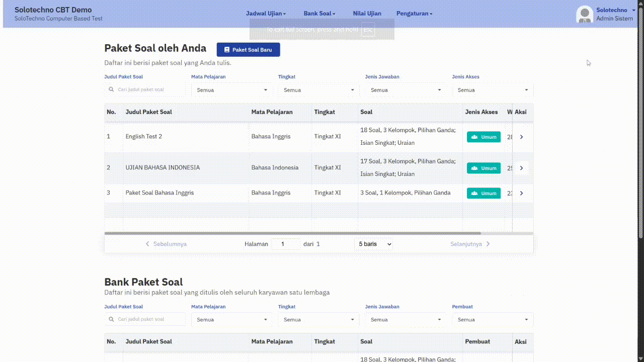The width and height of the screenshot is (644, 362).
Task: Open the 5 baris rows-per-page selector
Action: click(373, 244)
